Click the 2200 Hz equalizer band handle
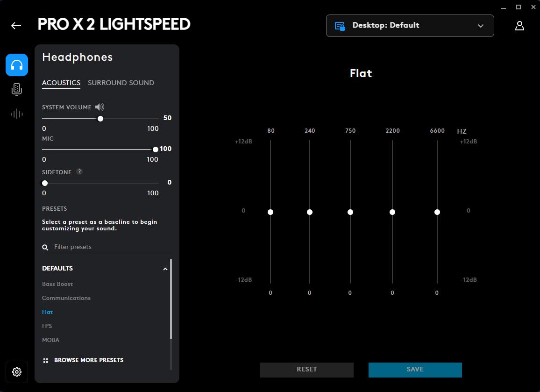The width and height of the screenshot is (540, 392). coord(392,212)
